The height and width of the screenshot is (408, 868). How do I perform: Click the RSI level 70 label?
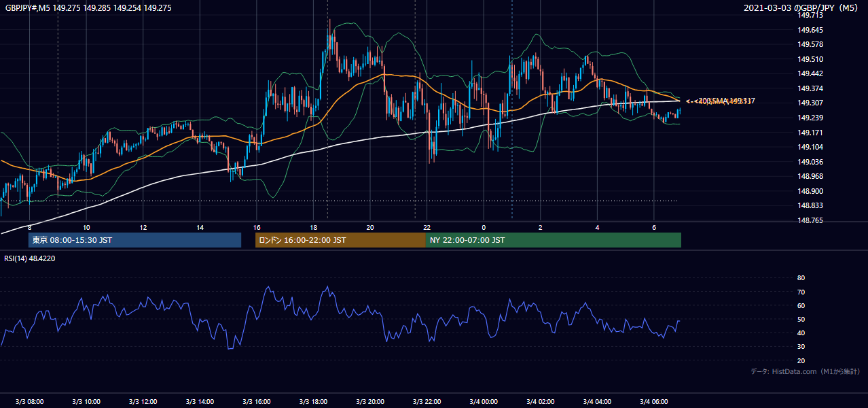[801, 292]
